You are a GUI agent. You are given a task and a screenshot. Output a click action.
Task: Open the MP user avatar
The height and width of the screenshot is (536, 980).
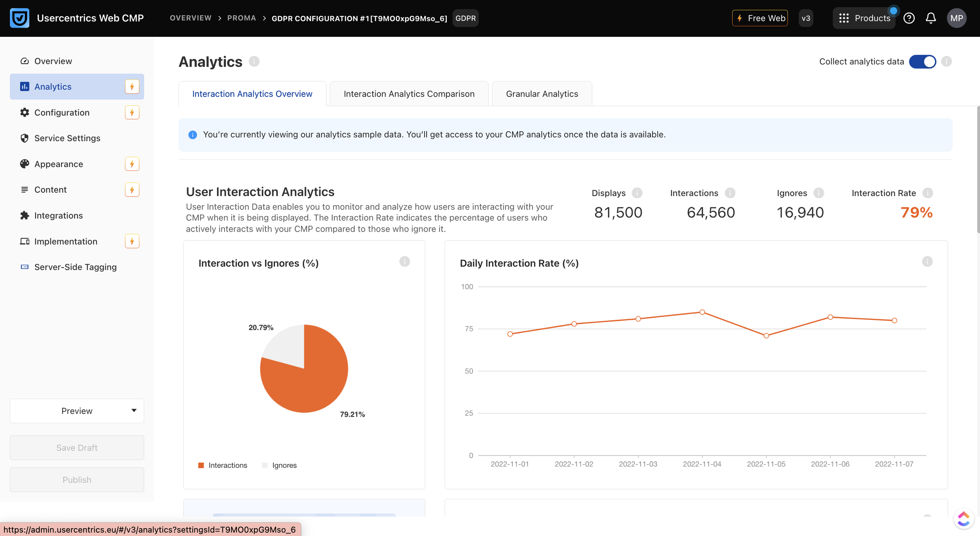tap(956, 18)
